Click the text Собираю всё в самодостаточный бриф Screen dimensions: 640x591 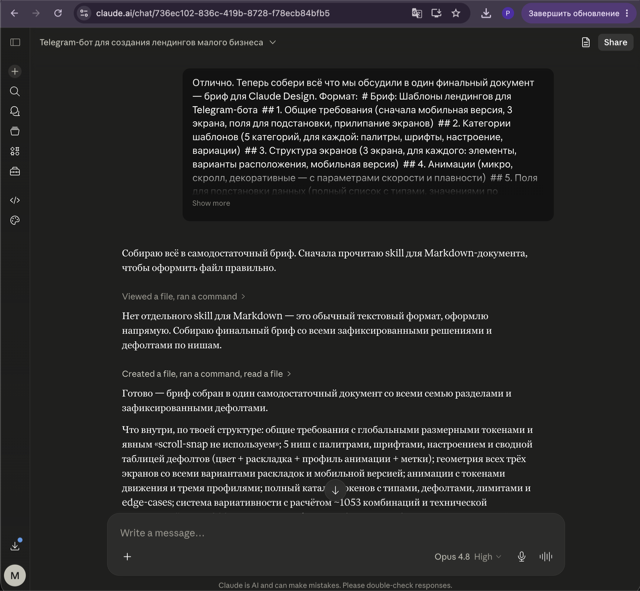209,253
